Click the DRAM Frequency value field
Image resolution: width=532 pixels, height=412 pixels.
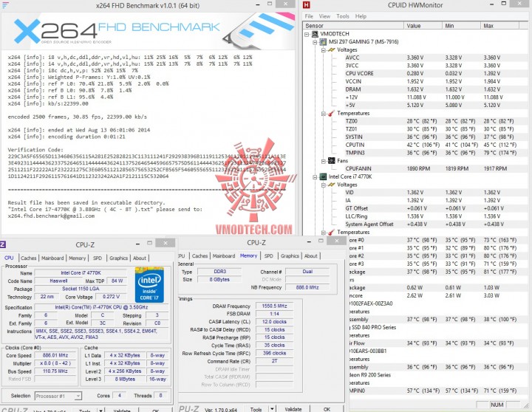click(x=274, y=306)
